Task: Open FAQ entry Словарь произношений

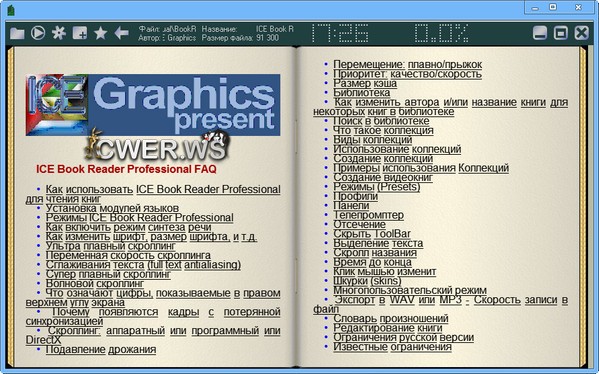Action: click(x=391, y=319)
